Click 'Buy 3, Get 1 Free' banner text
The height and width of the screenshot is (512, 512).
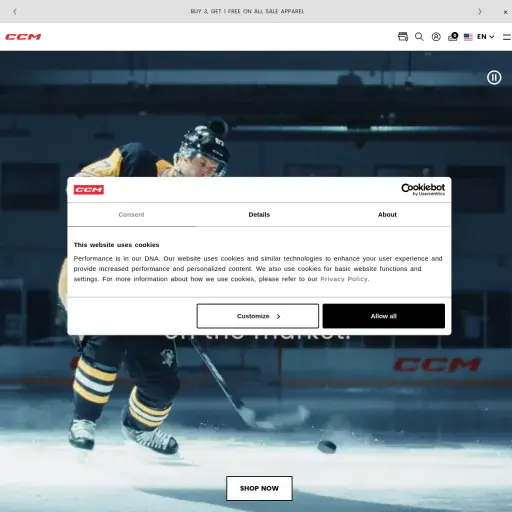(247, 11)
